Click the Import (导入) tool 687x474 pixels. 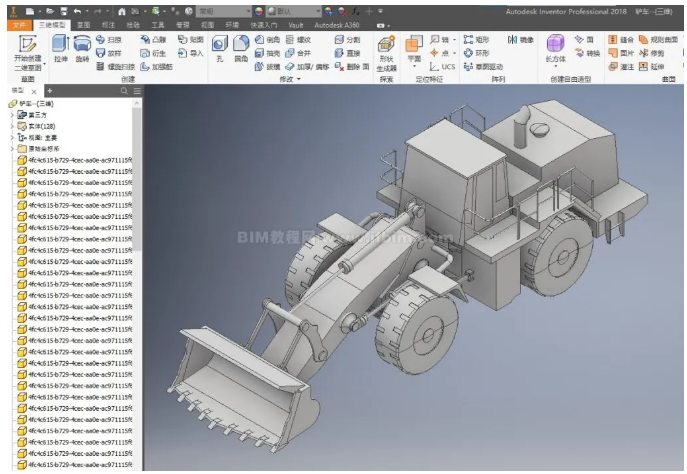(191, 53)
